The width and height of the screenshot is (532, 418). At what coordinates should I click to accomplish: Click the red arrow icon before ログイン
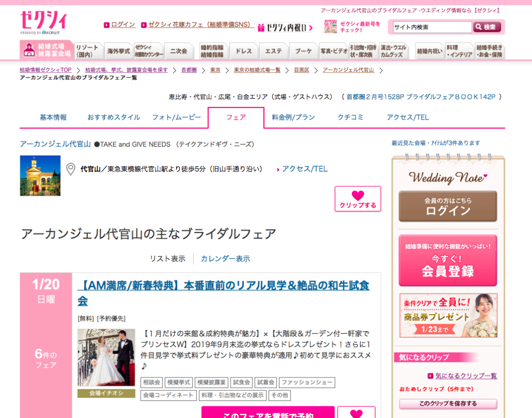point(107,25)
